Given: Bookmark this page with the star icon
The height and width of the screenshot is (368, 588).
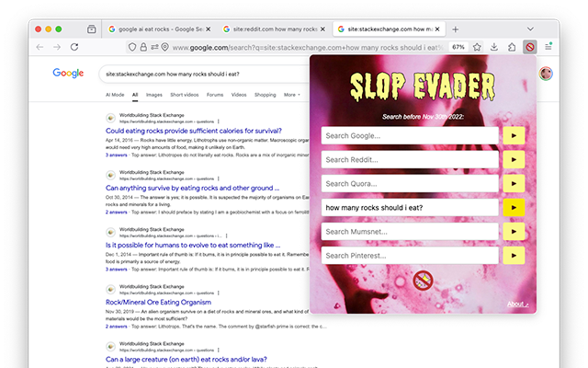Looking at the screenshot, I should [477, 47].
